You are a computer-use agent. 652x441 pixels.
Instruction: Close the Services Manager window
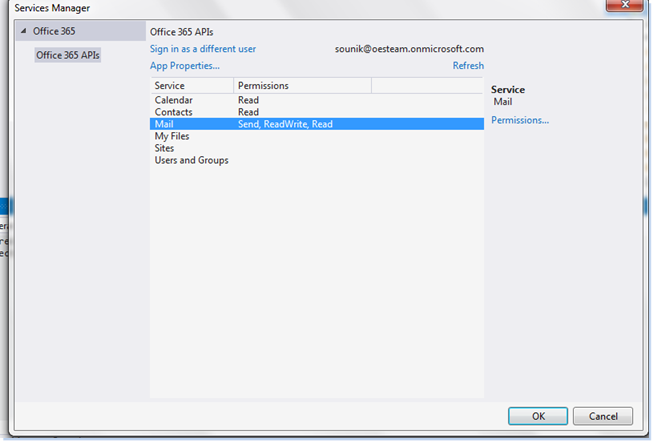pyautogui.click(x=625, y=5)
